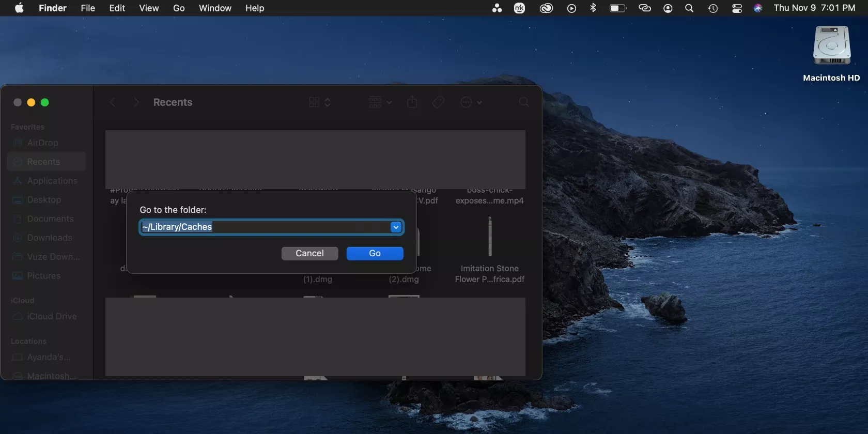Go forward in Finder window

tap(136, 102)
